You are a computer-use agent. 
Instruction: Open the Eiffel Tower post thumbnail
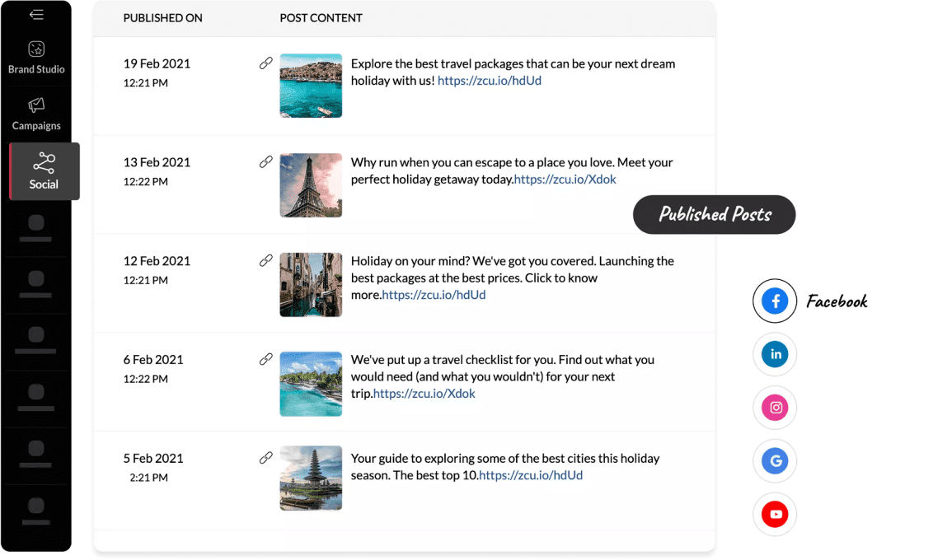[311, 185]
